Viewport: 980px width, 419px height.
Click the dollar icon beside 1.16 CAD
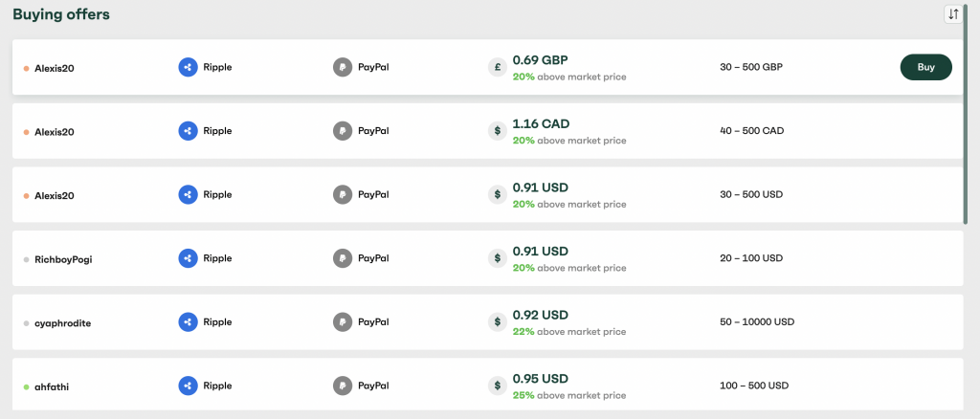coord(498,131)
